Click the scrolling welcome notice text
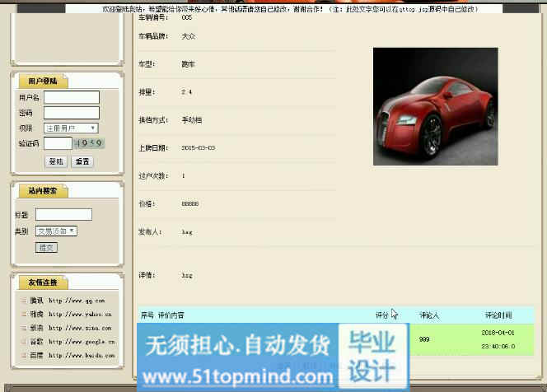This screenshot has width=547, height=392. (x=289, y=9)
